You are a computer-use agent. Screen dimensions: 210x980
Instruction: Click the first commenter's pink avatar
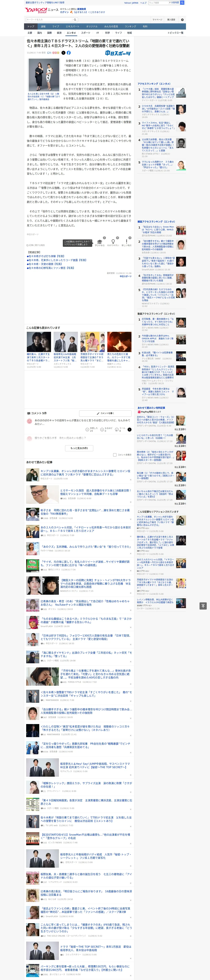(29, 421)
